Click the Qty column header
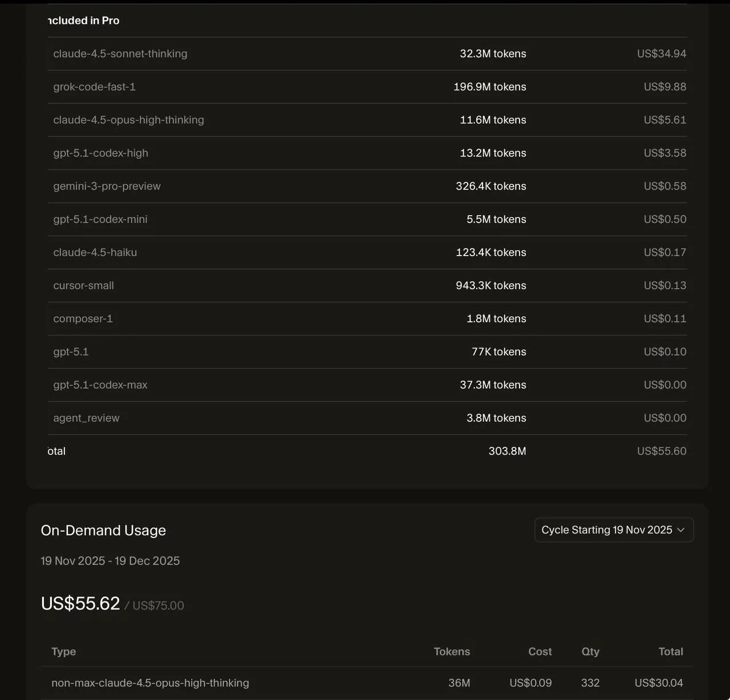 pyautogui.click(x=590, y=652)
